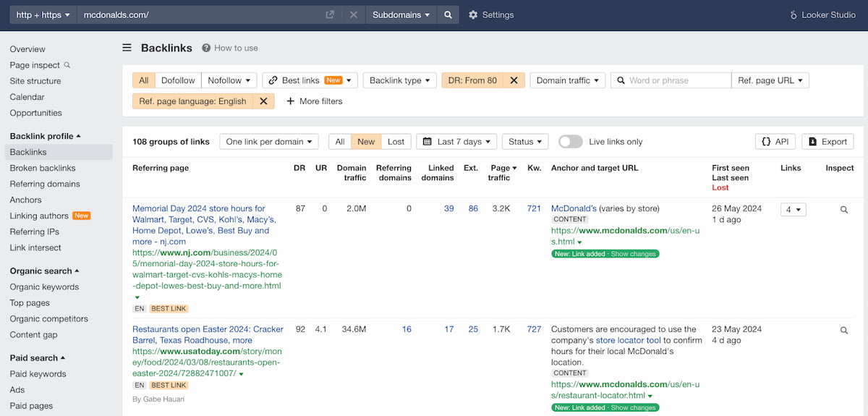
Task: Open the How to use help
Action: click(229, 48)
